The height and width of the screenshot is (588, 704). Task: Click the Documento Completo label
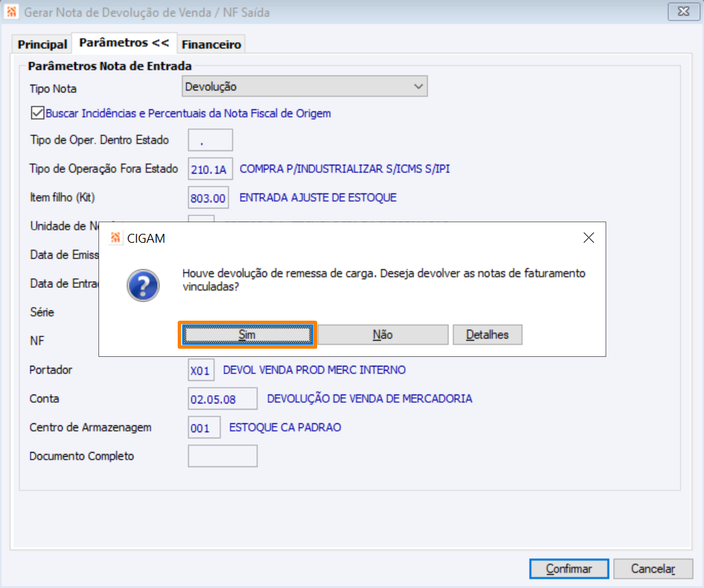tap(82, 456)
